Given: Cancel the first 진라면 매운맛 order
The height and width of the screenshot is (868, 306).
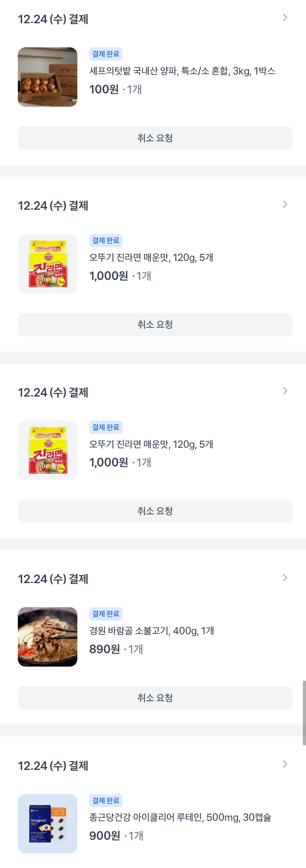Looking at the screenshot, I should click(155, 325).
